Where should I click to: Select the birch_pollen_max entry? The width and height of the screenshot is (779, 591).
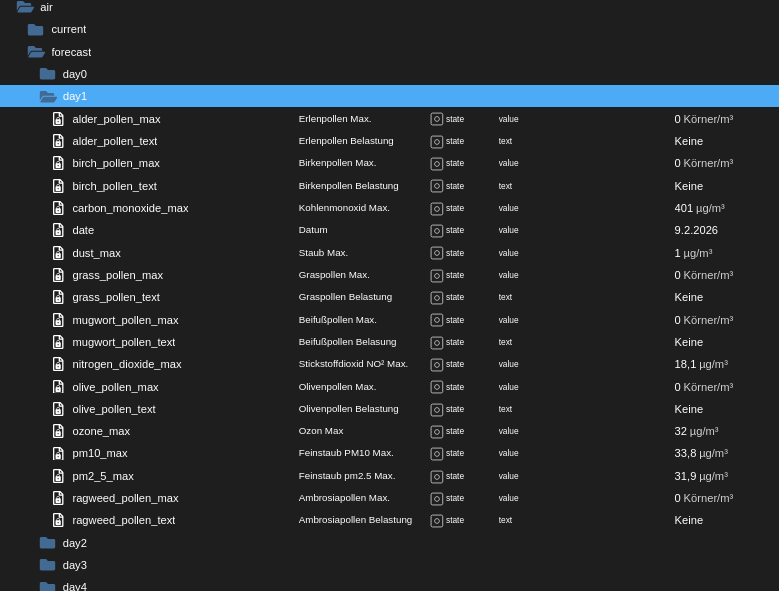click(116, 163)
